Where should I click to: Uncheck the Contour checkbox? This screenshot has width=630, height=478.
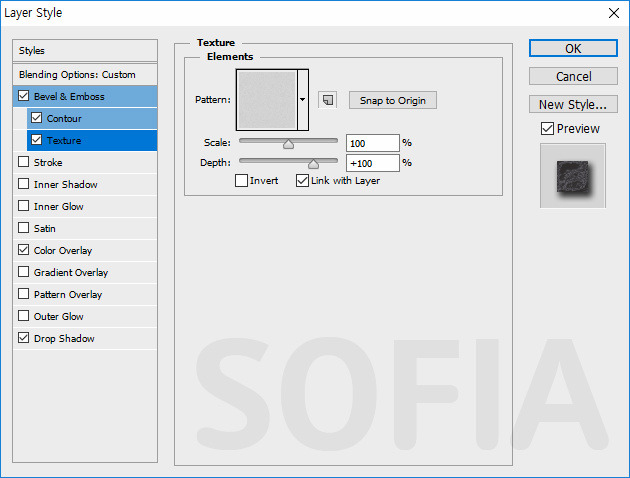point(37,118)
